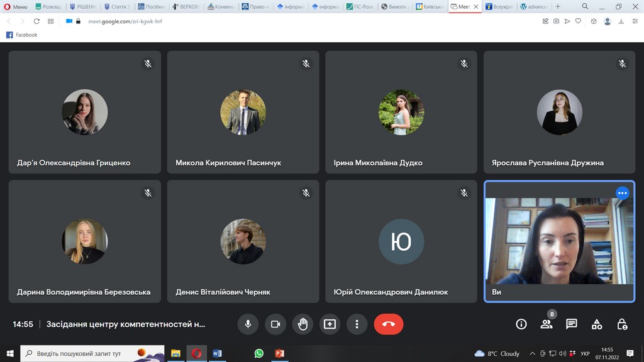Image resolution: width=644 pixels, height=362 pixels.
Task: Open more options three-dot menu in call bar
Action: 357,324
